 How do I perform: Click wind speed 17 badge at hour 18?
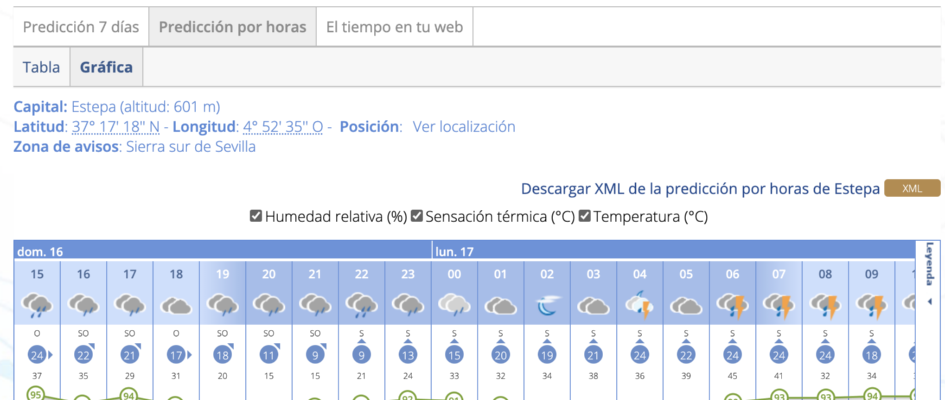(x=176, y=355)
